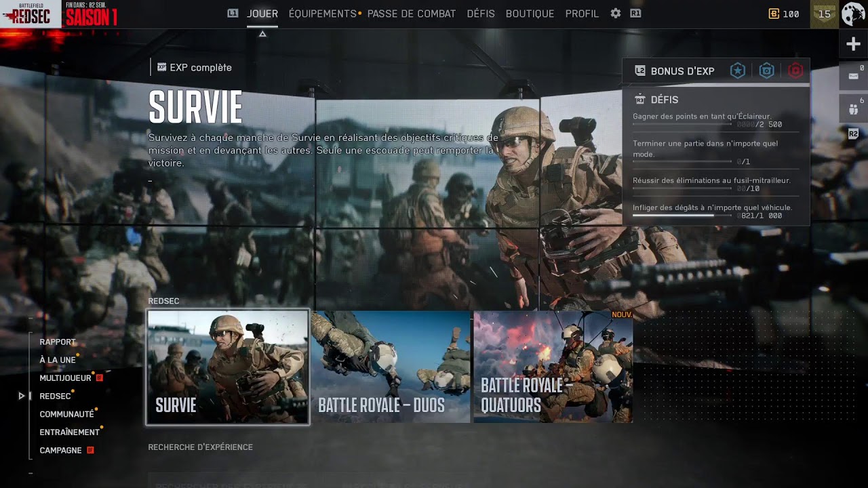Click the R3 icon next to Défis
This screenshot has width=868, height=488.
(x=639, y=100)
